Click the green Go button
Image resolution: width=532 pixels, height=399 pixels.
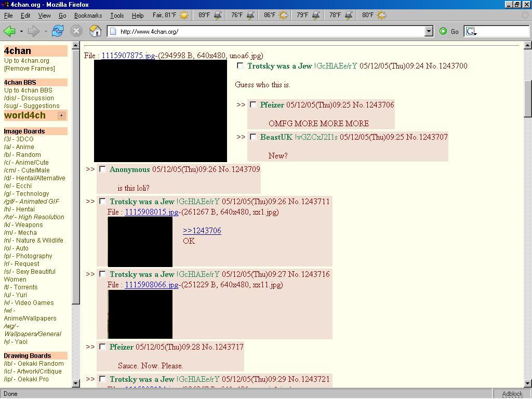click(449, 31)
